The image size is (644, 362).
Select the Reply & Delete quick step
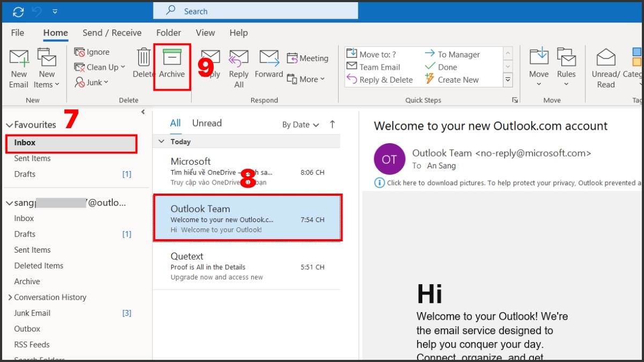pos(380,80)
